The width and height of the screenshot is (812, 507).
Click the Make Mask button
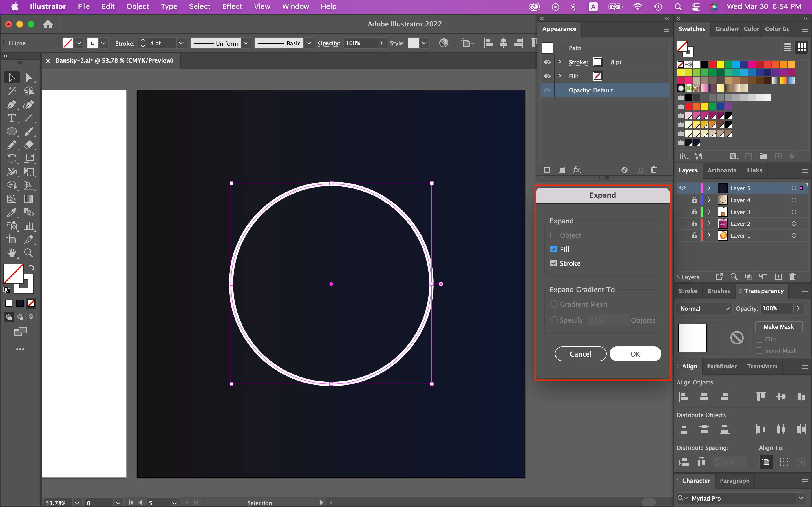click(778, 327)
